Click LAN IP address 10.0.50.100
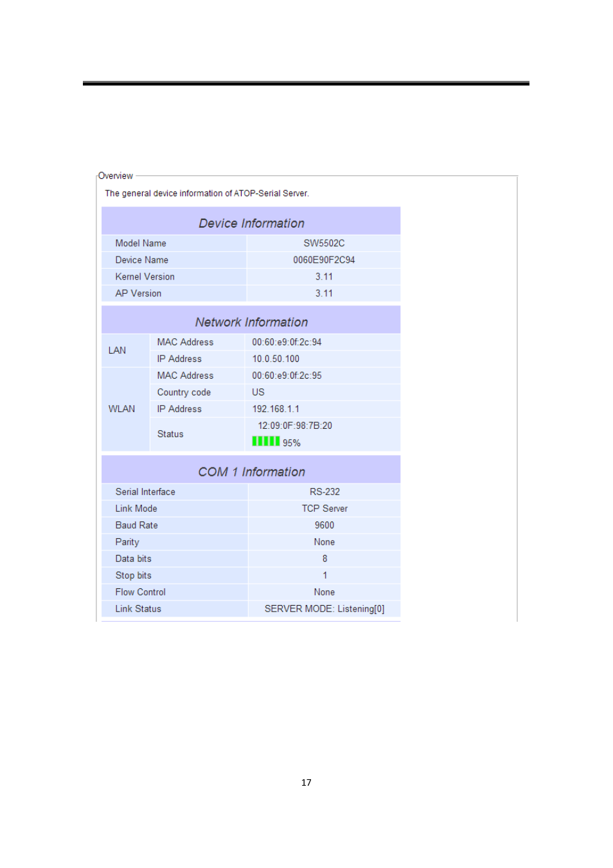The width and height of the screenshot is (613, 868). pyautogui.click(x=276, y=359)
